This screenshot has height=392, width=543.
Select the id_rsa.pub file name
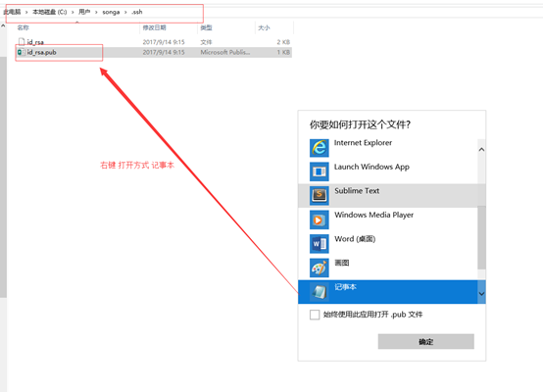41,52
